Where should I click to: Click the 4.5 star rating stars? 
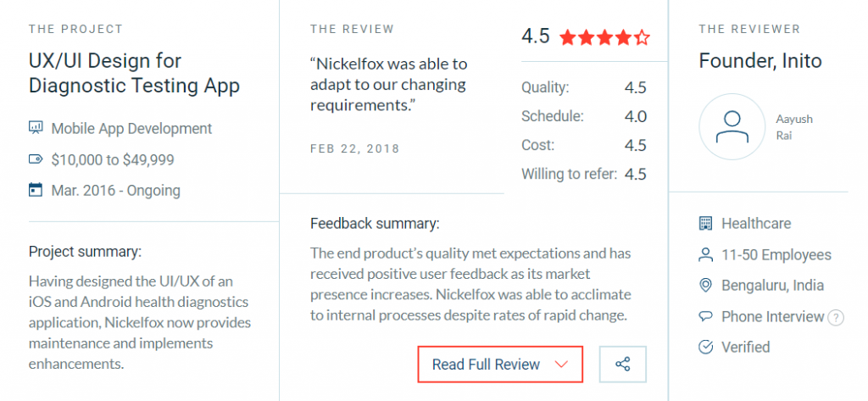tap(604, 37)
